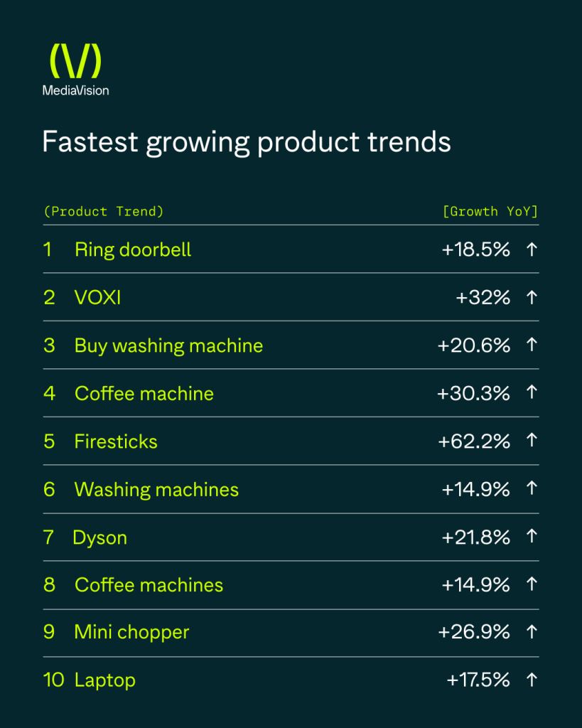
Task: Select the Firesticks product trend label
Action: tap(116, 441)
